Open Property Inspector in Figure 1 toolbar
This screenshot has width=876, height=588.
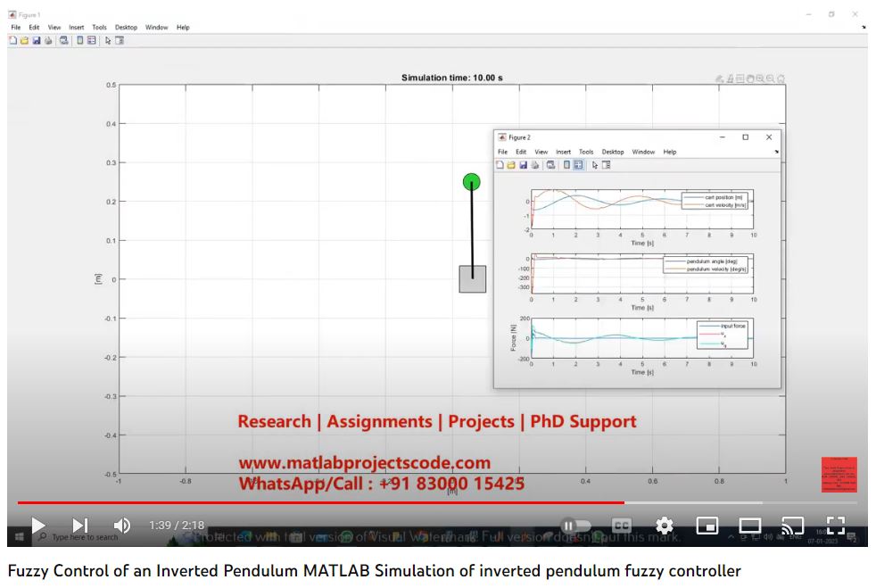pos(120,40)
